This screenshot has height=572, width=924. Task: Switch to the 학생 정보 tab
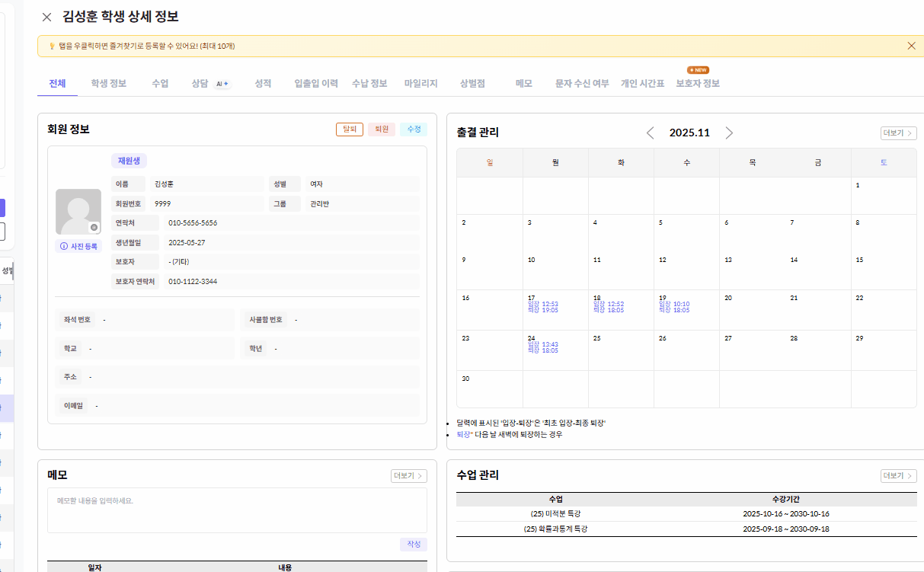108,84
